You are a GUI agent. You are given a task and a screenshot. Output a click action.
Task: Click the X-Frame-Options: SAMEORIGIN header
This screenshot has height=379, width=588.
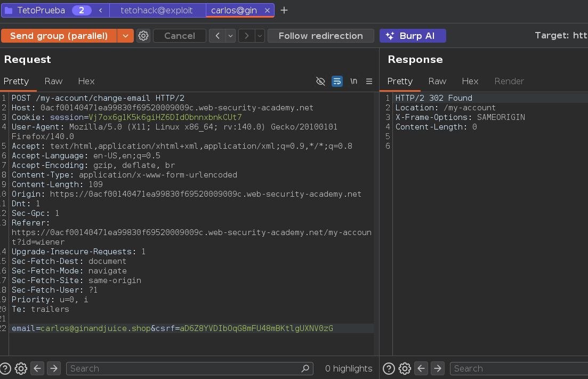tap(460, 117)
